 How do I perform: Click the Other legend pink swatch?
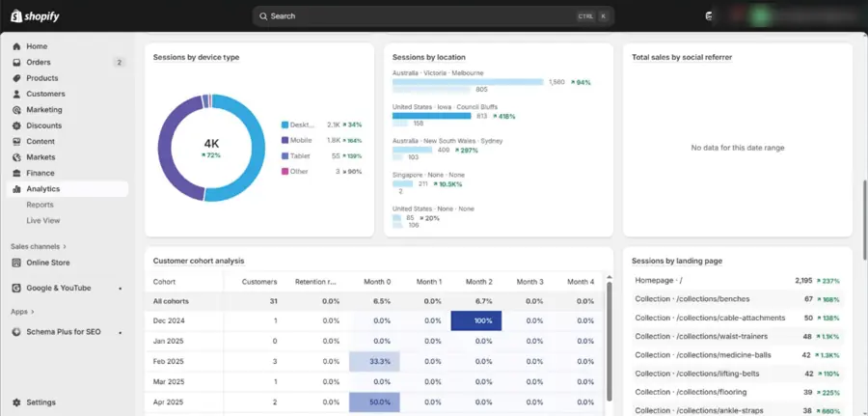(285, 172)
